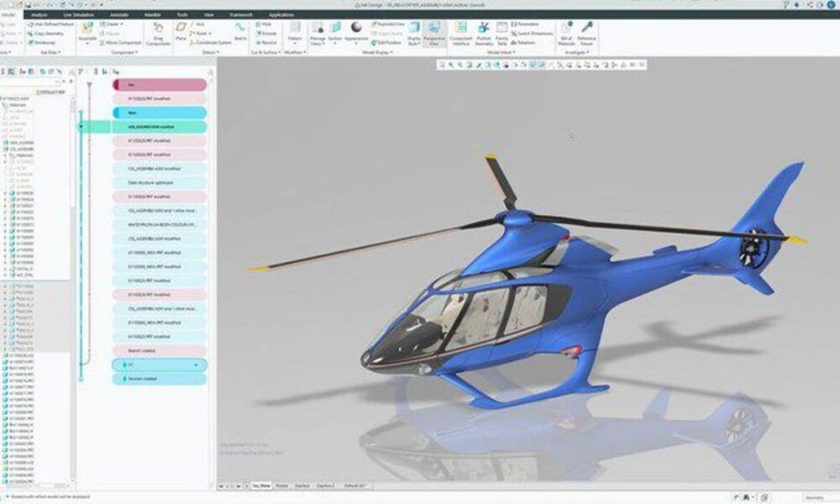Open the Parameters dialog
Screen dimensions: 840x504
(x=525, y=24)
